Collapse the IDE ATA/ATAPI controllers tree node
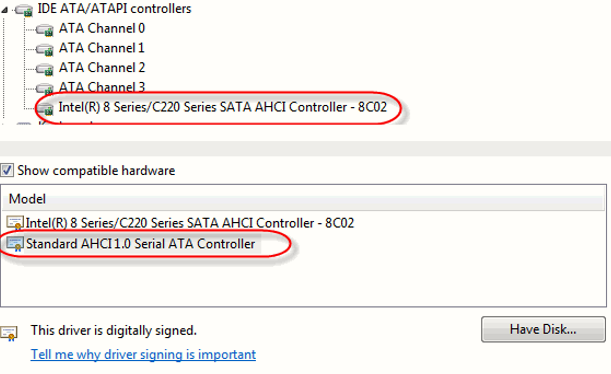The image size is (611, 374). [x=4, y=10]
